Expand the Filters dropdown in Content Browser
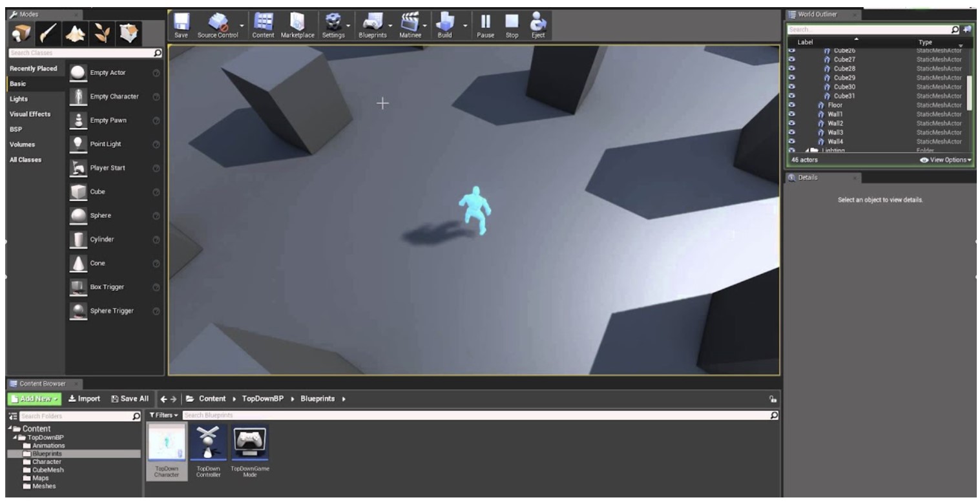 (x=164, y=415)
